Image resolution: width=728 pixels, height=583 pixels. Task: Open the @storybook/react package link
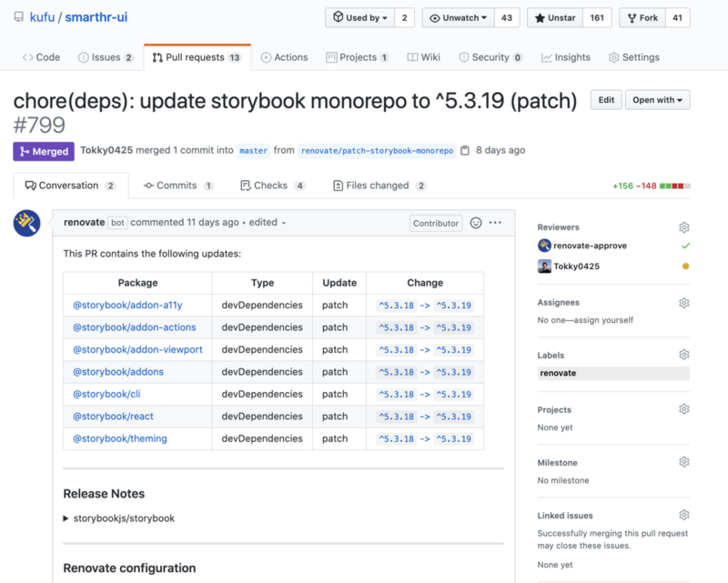pos(113,417)
